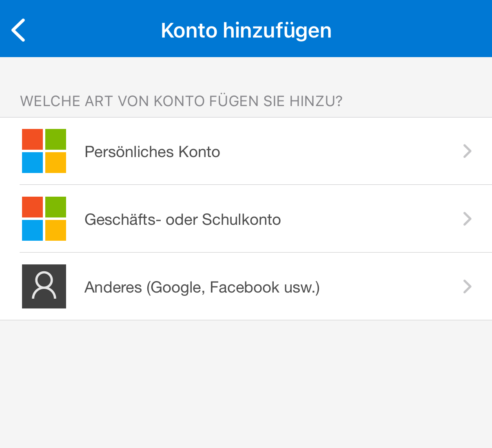Click yellow square of Geschäfts- oder Schulkonto logo
This screenshot has height=448, width=492.
pyautogui.click(x=55, y=230)
